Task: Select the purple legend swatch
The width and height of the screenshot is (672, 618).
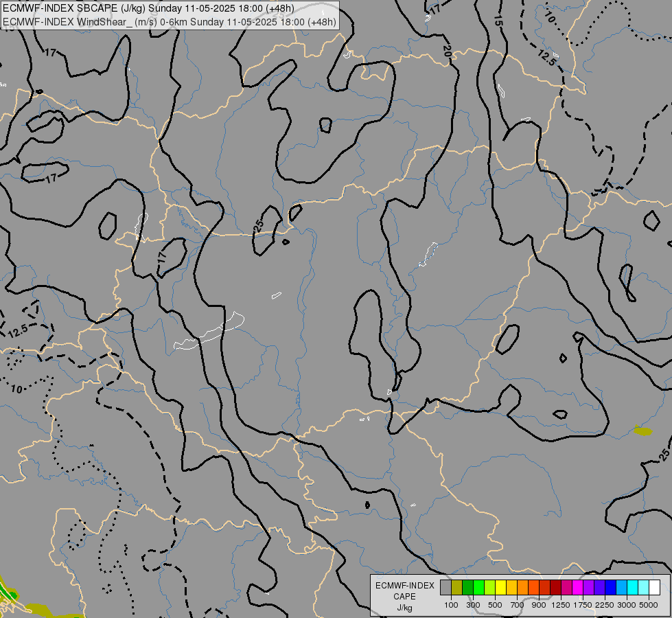Action: click(588, 588)
